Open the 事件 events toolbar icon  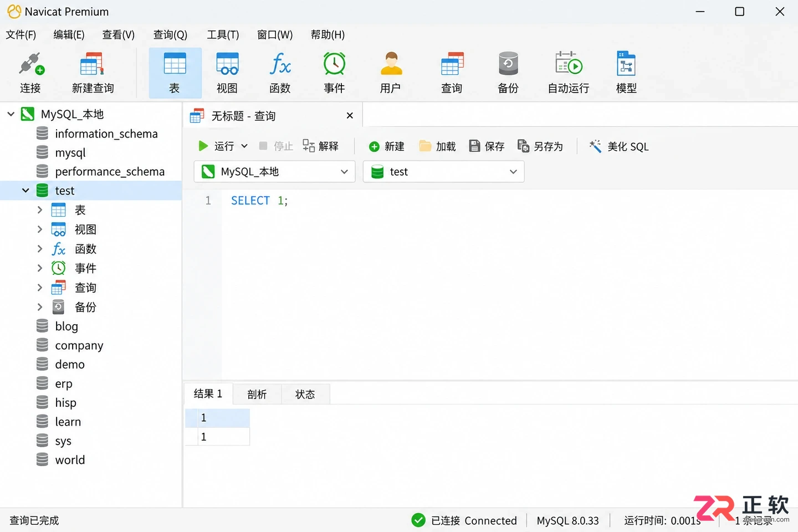[x=335, y=73]
